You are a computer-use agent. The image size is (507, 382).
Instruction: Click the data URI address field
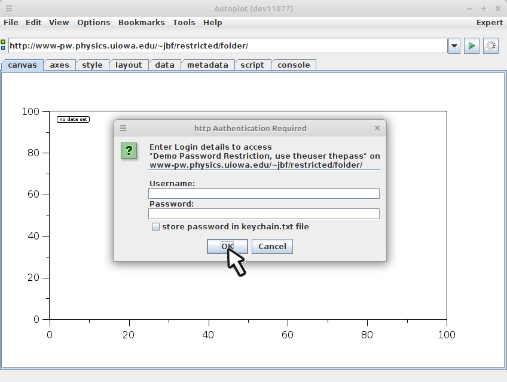[227, 46]
